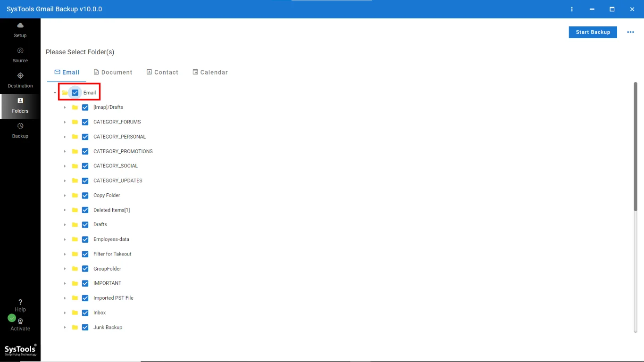Select the Filter for Takeout label

click(x=112, y=254)
